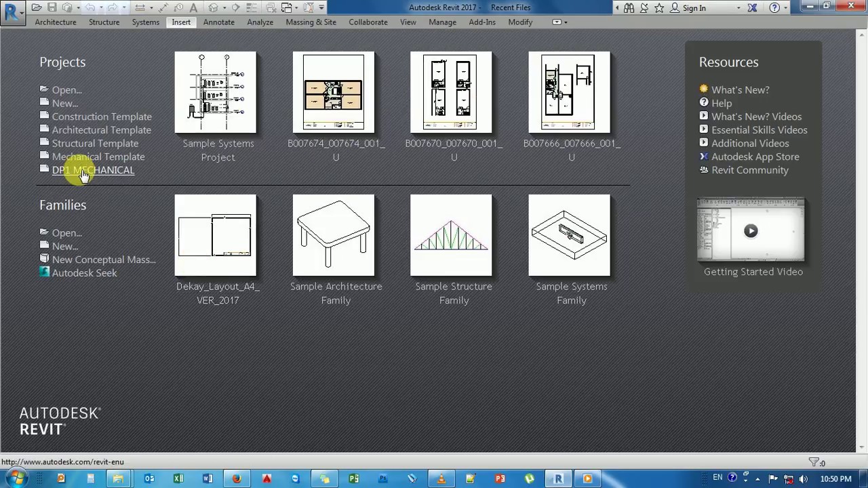Click Sign In in the info center
This screenshot has height=488, width=868.
(x=694, y=8)
